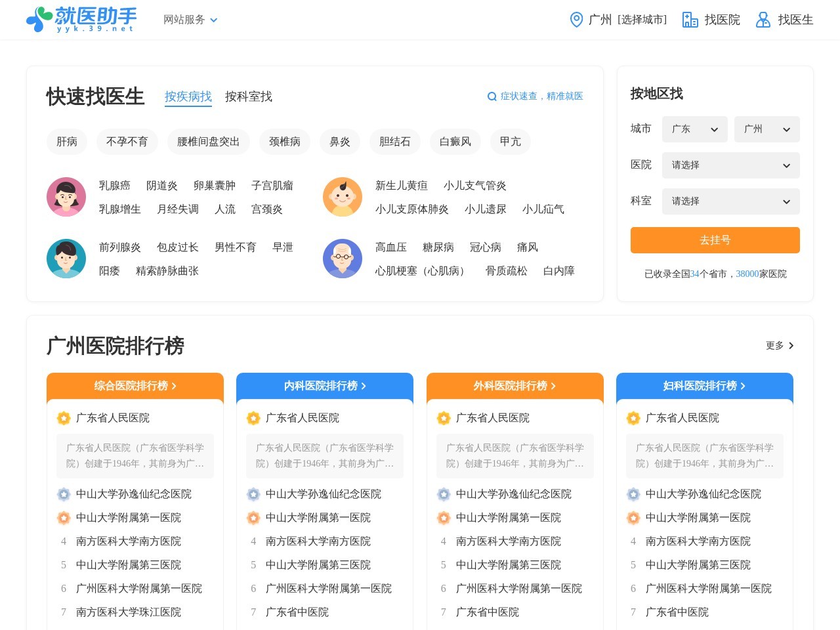This screenshot has width=840, height=630.
Task: Click blue medal icon beside 中山大学孙逸仙纪念医院
Action: pyautogui.click(x=64, y=494)
